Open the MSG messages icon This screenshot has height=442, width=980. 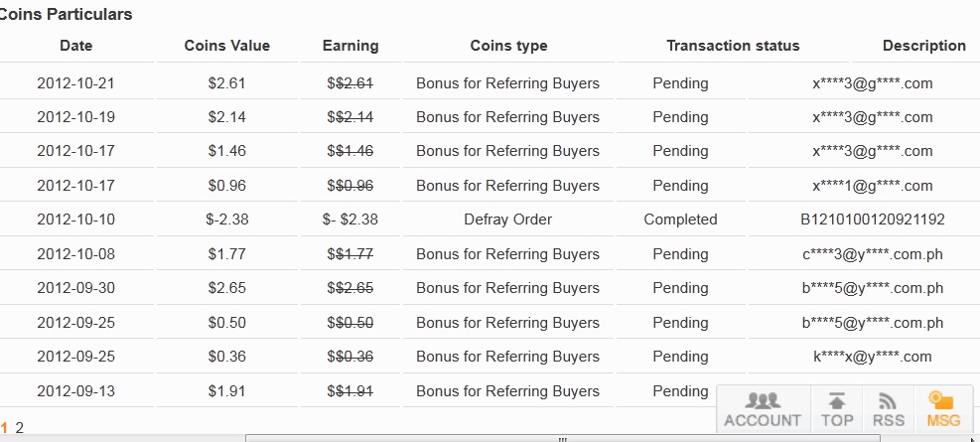click(943, 409)
